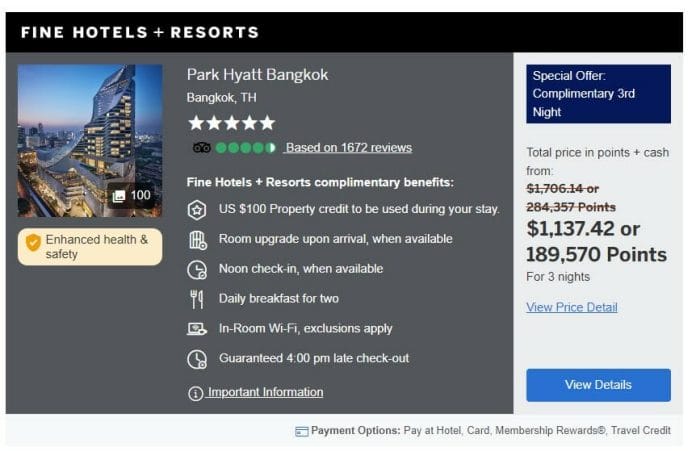Image resolution: width=696 pixels, height=451 pixels.
Task: Click the noon check-in clock icon
Action: tap(197, 270)
